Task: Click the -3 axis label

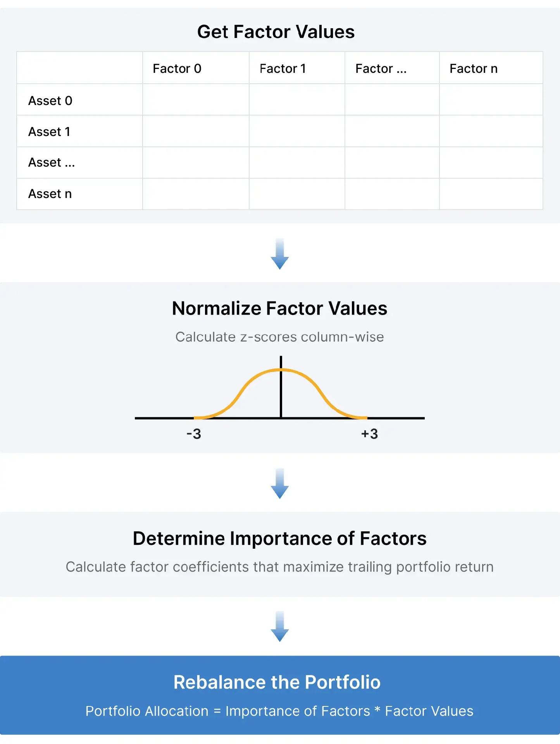Action: (x=194, y=434)
